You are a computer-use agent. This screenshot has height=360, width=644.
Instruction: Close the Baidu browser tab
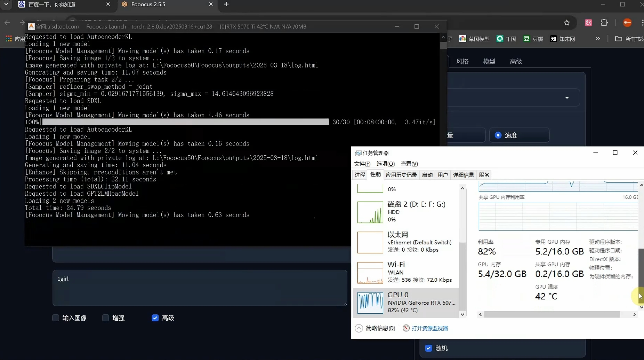108,4
